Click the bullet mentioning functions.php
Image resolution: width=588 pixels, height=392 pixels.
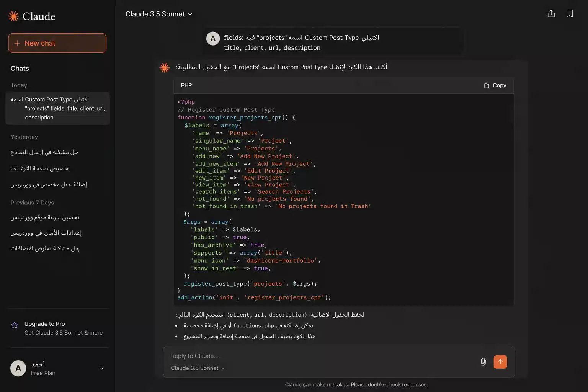248,326
